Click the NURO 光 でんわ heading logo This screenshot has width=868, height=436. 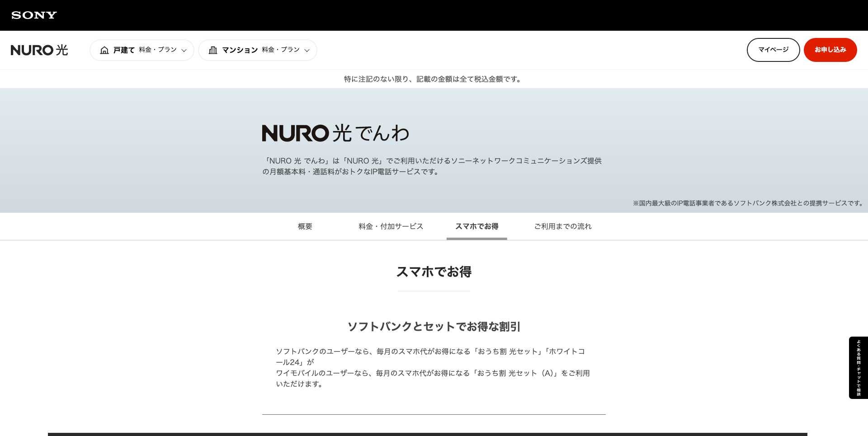pyautogui.click(x=335, y=133)
